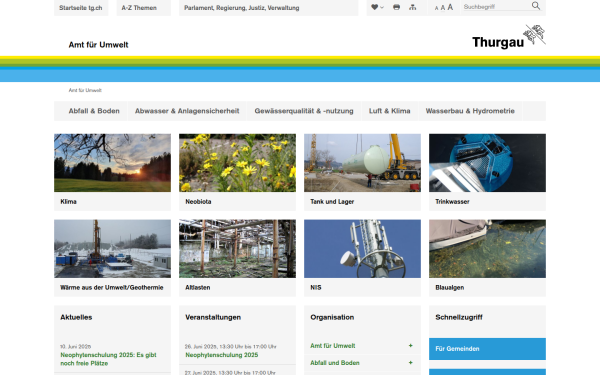Image resolution: width=600 pixels, height=375 pixels.
Task: Expand Amt für Umwelt plus icon
Action: coord(411,346)
